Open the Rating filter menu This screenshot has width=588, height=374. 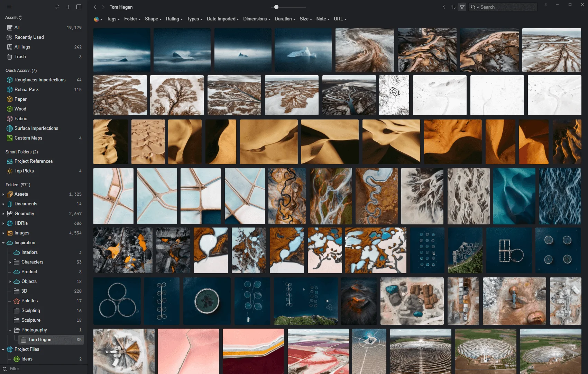pos(174,19)
